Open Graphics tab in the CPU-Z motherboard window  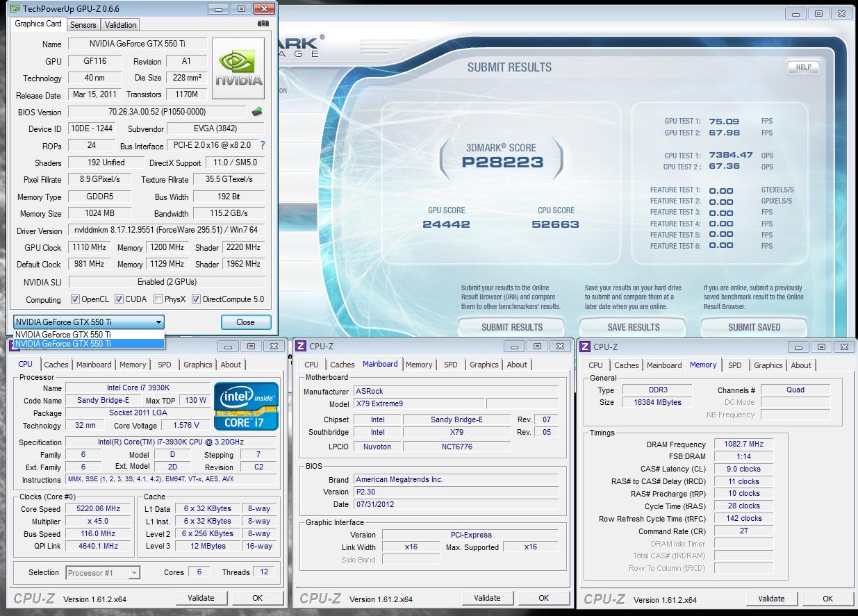(x=484, y=365)
